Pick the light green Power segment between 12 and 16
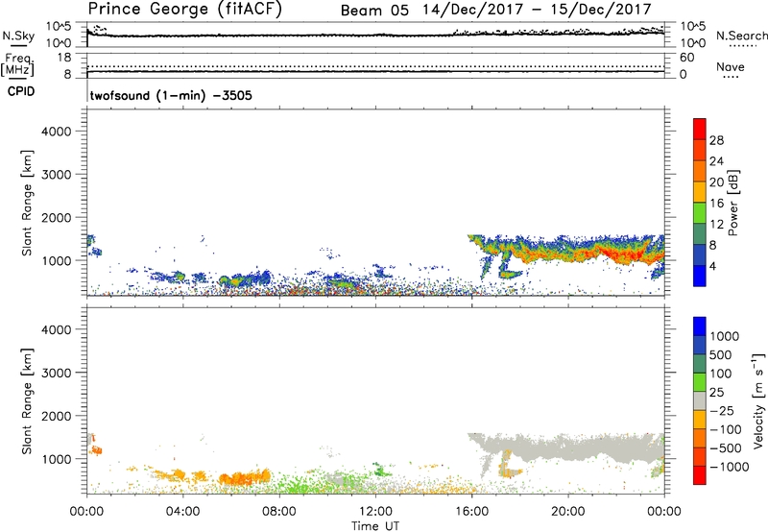This screenshot has height=532, width=768. (x=700, y=213)
